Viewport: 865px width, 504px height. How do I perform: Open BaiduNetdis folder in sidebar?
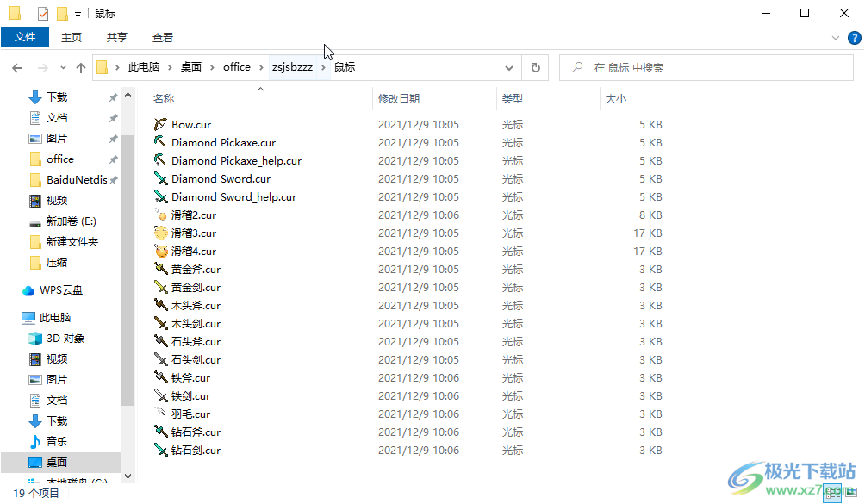[x=76, y=180]
